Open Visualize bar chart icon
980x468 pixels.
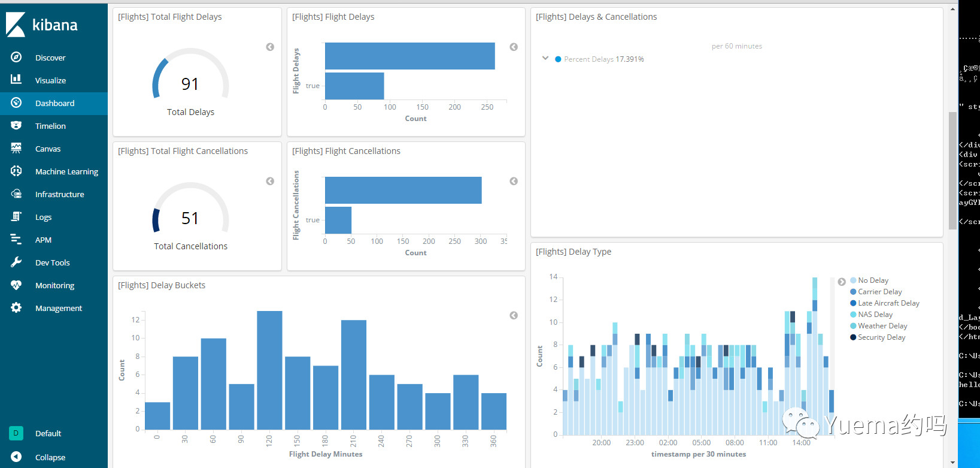(x=16, y=80)
